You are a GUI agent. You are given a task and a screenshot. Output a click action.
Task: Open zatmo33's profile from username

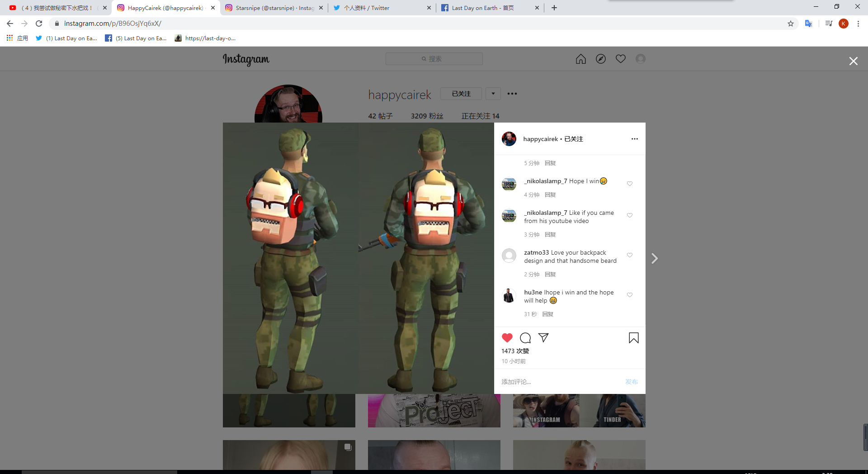point(536,253)
